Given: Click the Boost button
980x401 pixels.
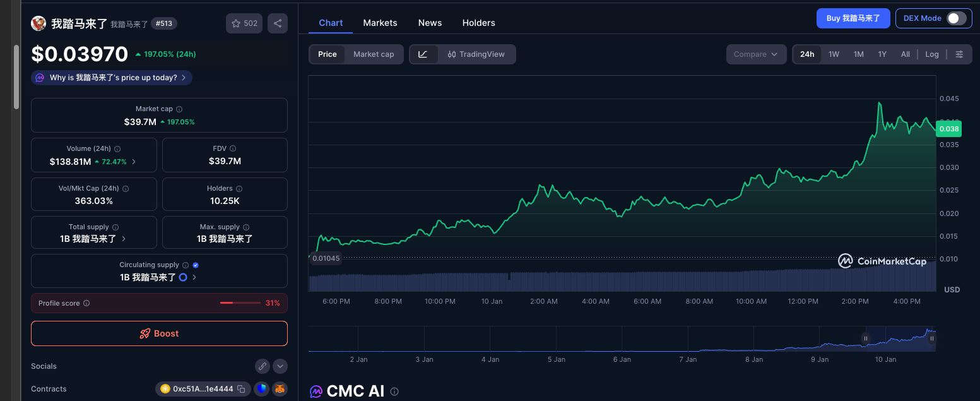Looking at the screenshot, I should coord(159,333).
